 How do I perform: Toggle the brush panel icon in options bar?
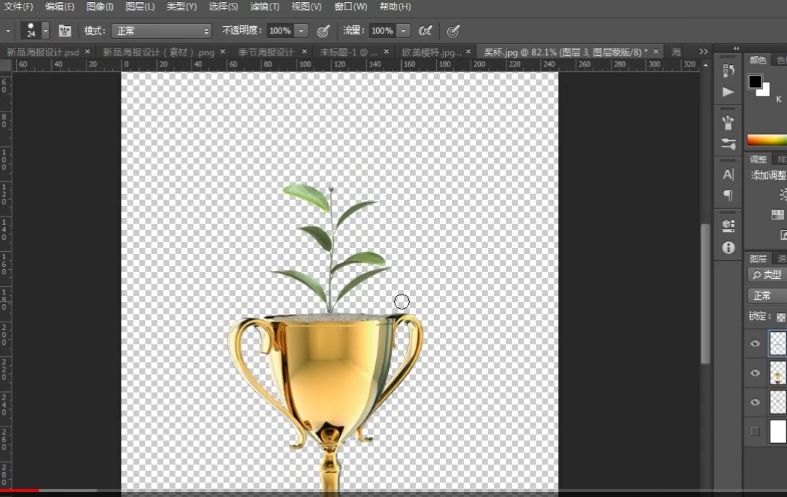[65, 31]
